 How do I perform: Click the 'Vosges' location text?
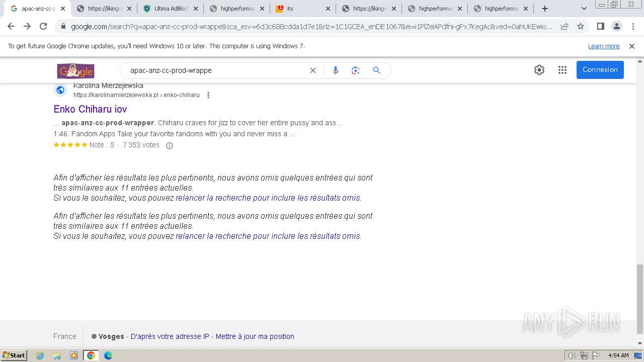(111, 336)
